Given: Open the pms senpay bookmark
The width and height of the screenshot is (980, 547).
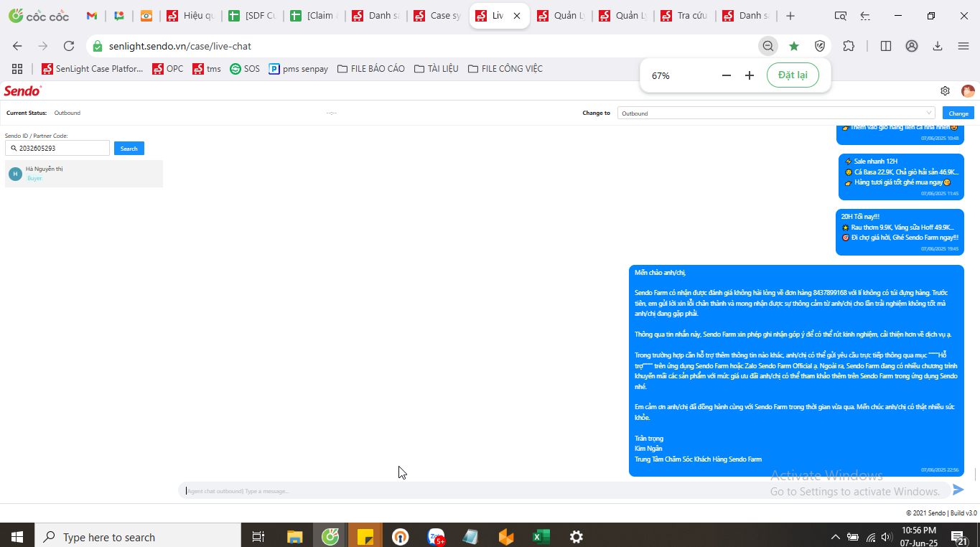Looking at the screenshot, I should (x=299, y=69).
